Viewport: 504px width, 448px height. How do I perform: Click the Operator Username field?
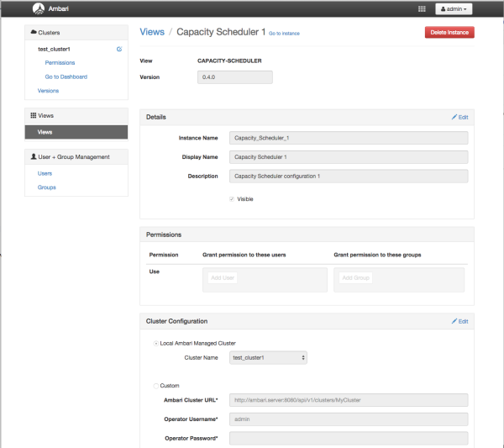(x=349, y=419)
